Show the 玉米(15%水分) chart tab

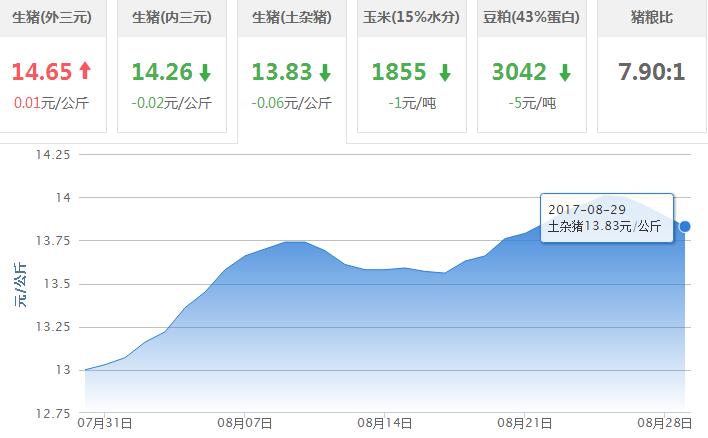[415, 17]
